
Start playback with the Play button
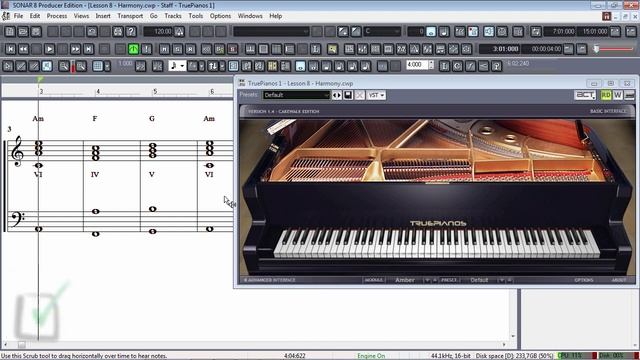49,49
